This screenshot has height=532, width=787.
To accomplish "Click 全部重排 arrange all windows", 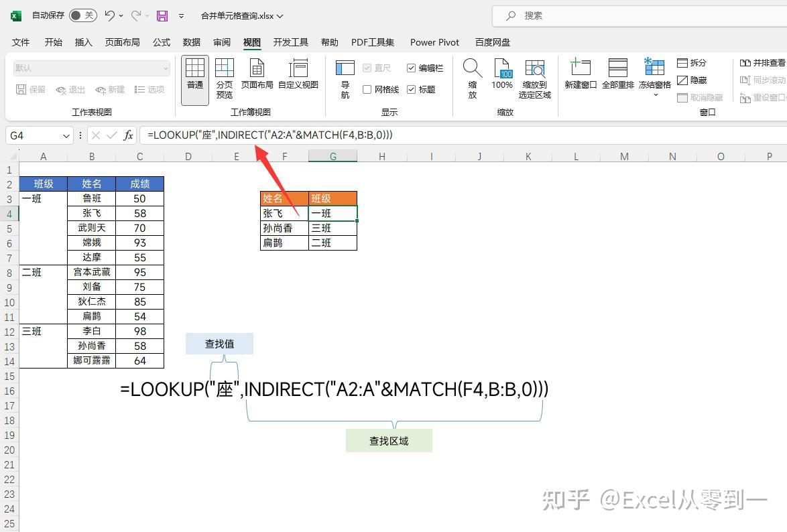I will pos(618,74).
